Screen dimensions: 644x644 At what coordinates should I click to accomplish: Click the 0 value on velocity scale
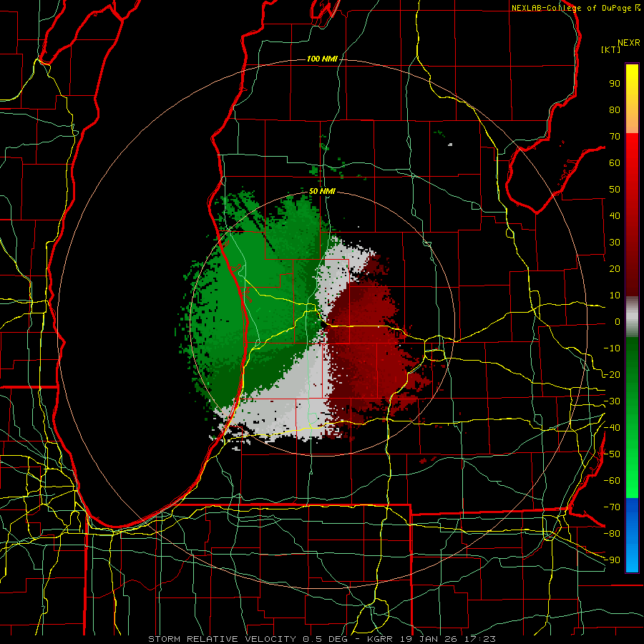pos(618,321)
